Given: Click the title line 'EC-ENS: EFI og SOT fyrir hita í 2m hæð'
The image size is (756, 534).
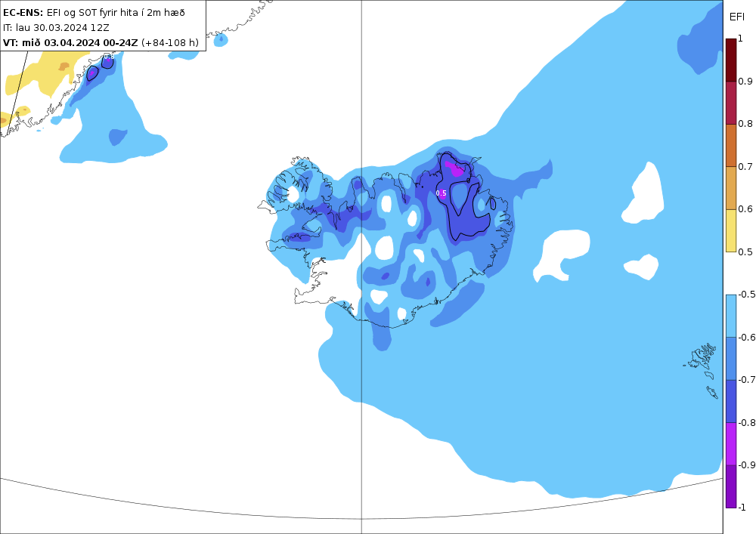Looking at the screenshot, I should click(94, 13).
